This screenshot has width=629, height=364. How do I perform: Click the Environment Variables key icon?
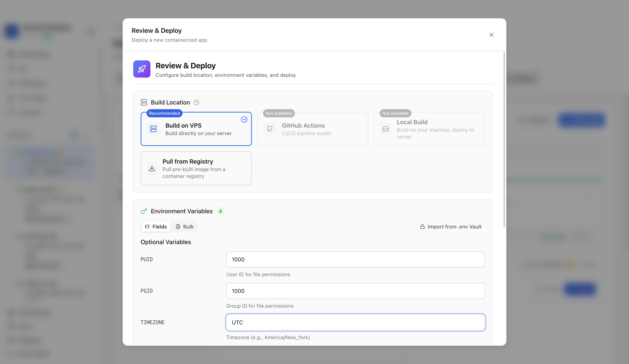144,211
